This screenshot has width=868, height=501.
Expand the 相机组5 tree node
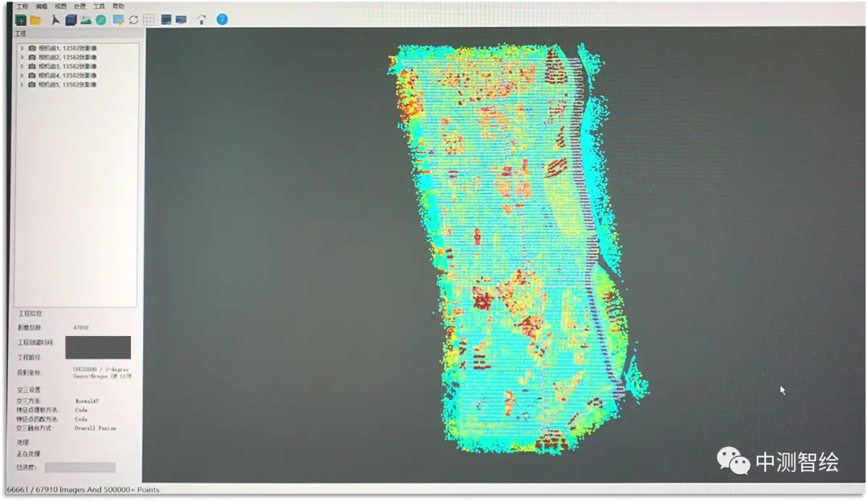click(x=22, y=84)
